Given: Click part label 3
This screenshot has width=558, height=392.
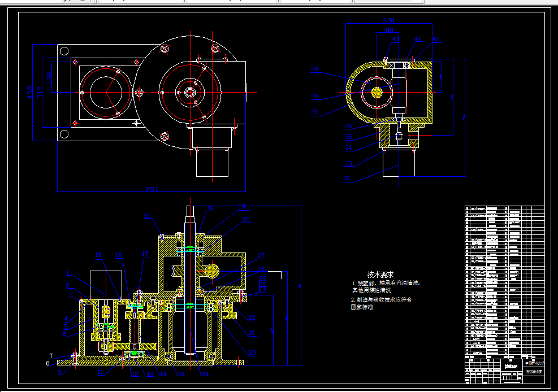Looking at the screenshot, I should (71, 295).
